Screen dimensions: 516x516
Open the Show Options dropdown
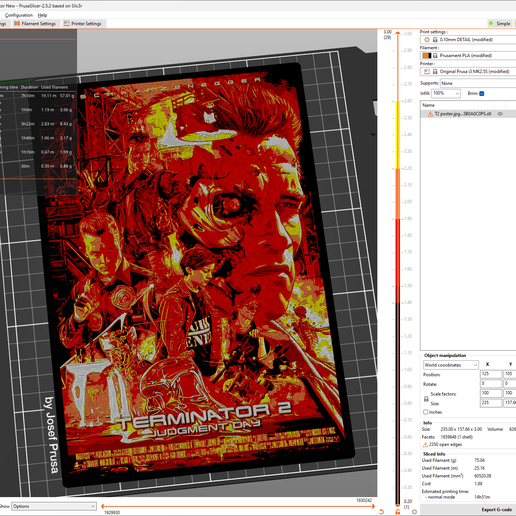pos(54,506)
